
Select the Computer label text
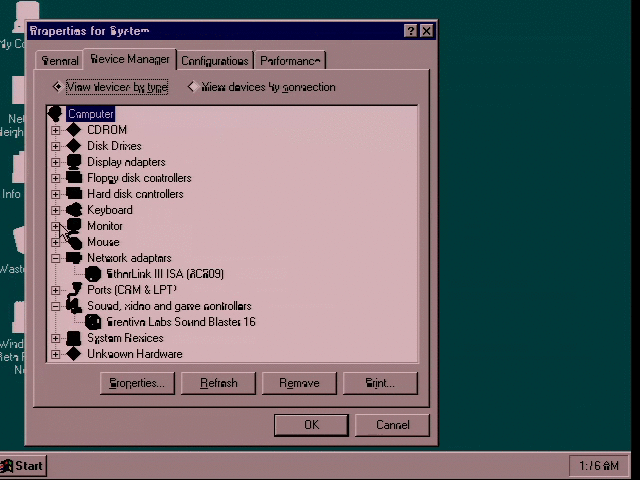click(x=91, y=114)
